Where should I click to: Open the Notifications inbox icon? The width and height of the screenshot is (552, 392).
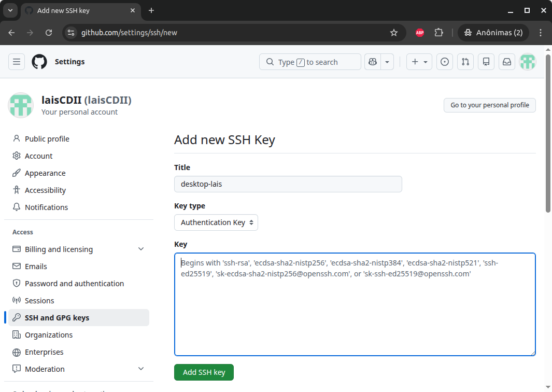pyautogui.click(x=507, y=62)
